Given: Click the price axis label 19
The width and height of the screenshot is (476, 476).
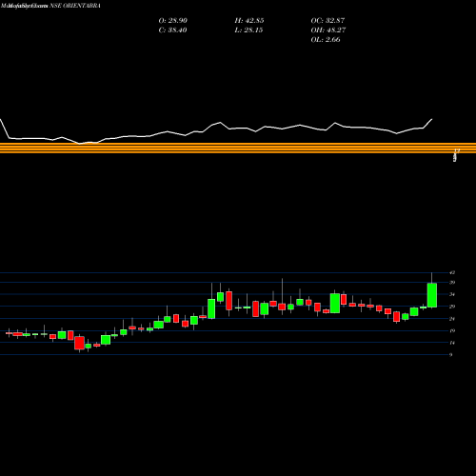Looking at the screenshot, I should [x=452, y=330].
